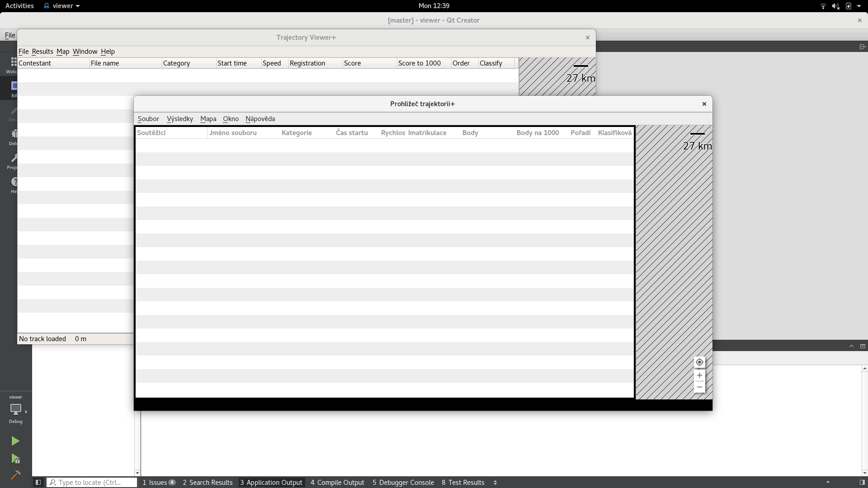The height and width of the screenshot is (488, 868).
Task: Open the Compile Output tab
Action: 337,483
